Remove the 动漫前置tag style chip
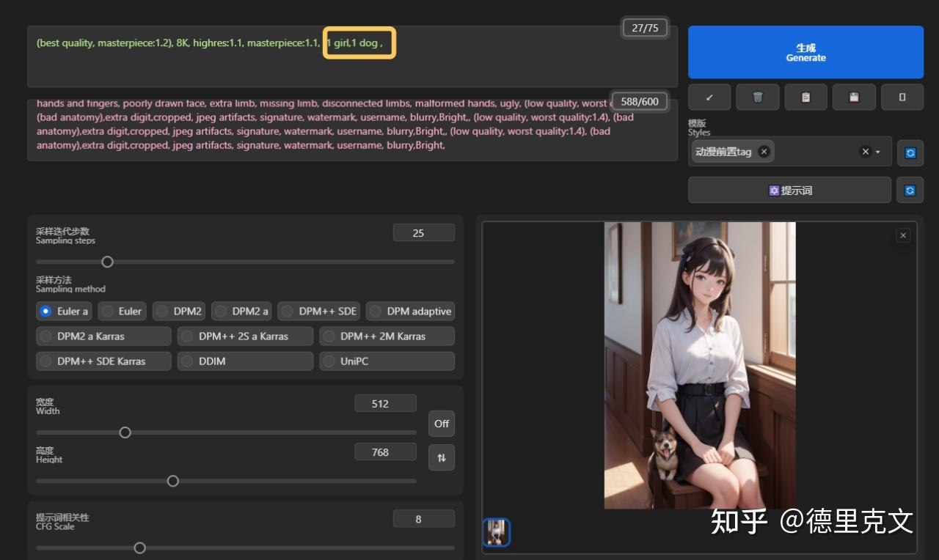 click(x=764, y=152)
